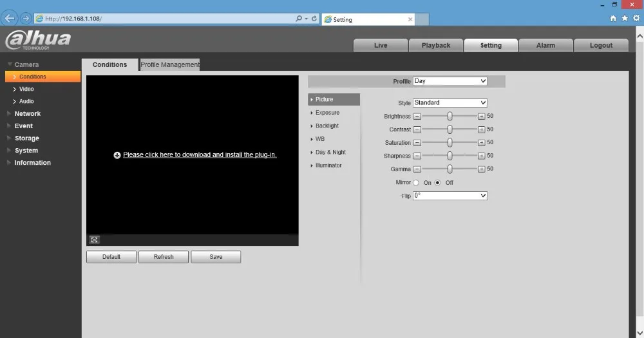Viewport: 644px width, 338px height.
Task: Increase Brightness with the plus button
Action: [x=481, y=117]
